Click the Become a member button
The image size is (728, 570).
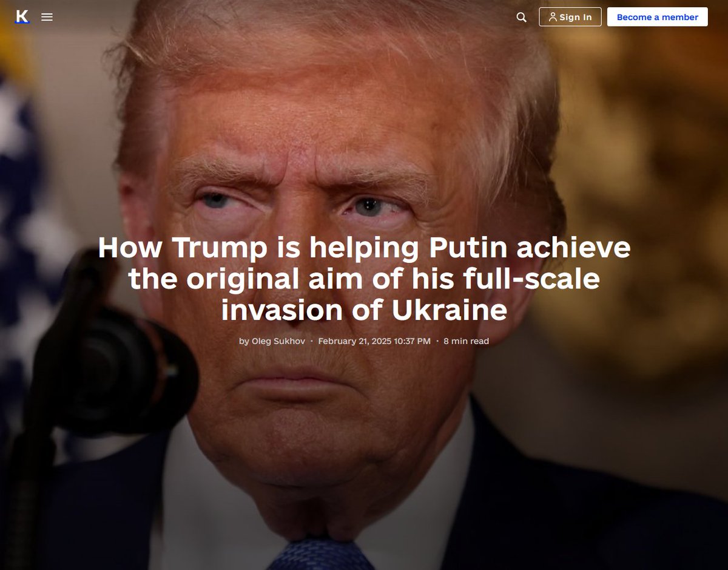click(x=658, y=17)
